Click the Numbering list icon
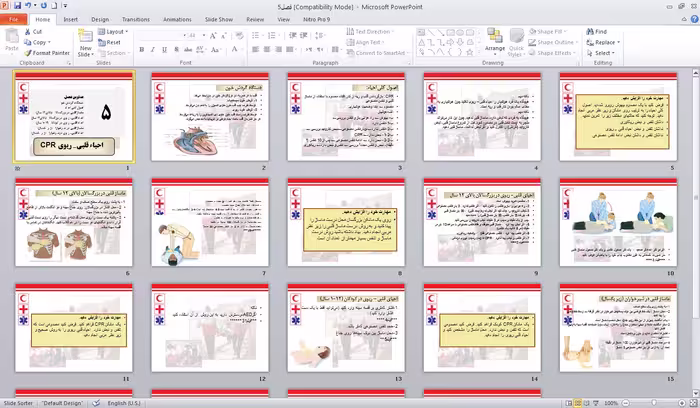 [272, 35]
